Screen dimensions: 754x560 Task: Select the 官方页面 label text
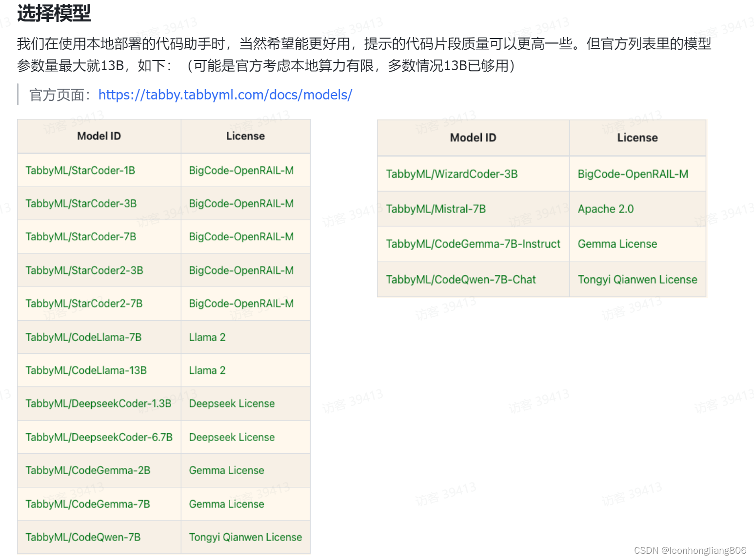57,95
